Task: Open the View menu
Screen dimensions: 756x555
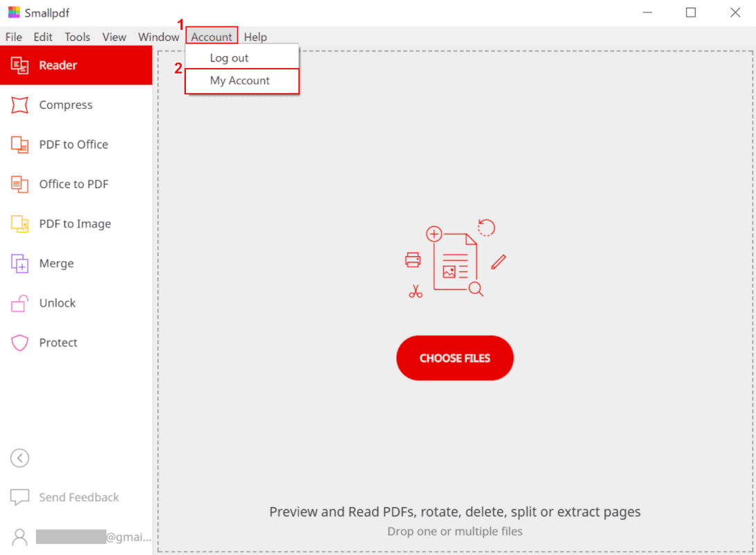Action: click(114, 37)
